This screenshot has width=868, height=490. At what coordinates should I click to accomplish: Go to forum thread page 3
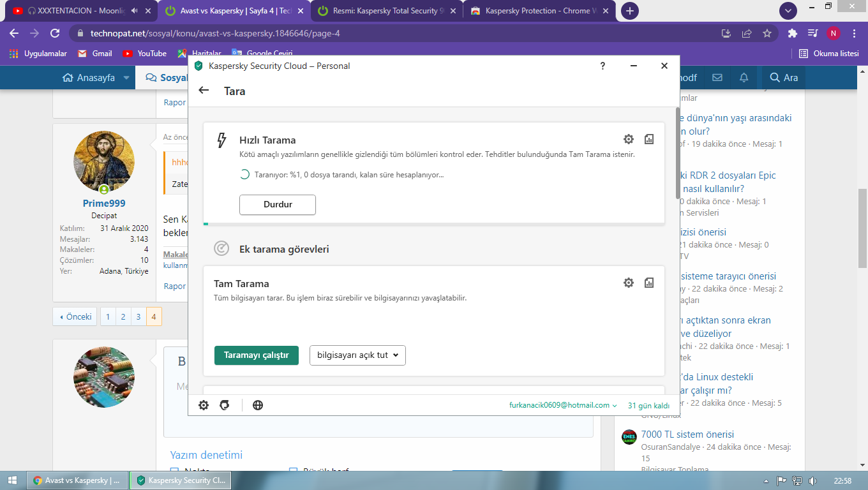[x=138, y=316]
